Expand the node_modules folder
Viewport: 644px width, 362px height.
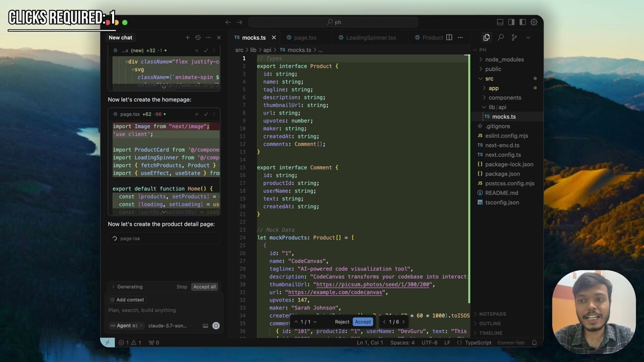coord(504,59)
